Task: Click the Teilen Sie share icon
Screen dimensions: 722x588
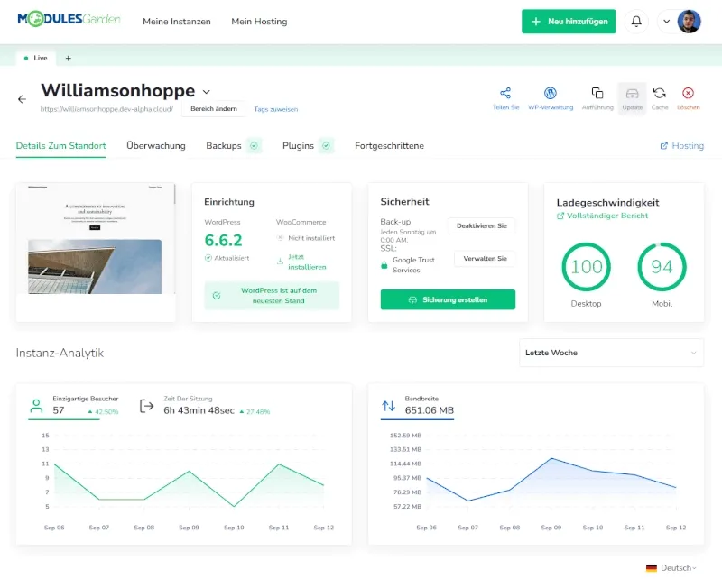Action: click(x=505, y=93)
